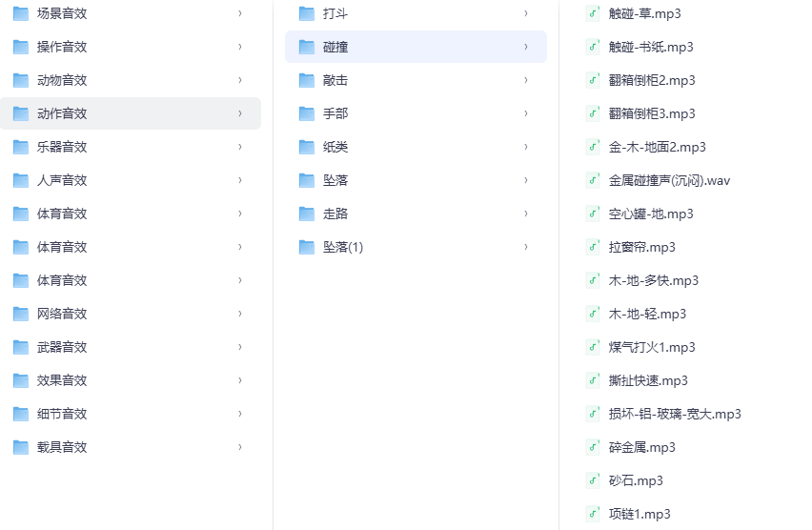Viewport: 812px width, 530px height.
Task: Expand the arrow next to 敲击 folder
Action: click(525, 80)
